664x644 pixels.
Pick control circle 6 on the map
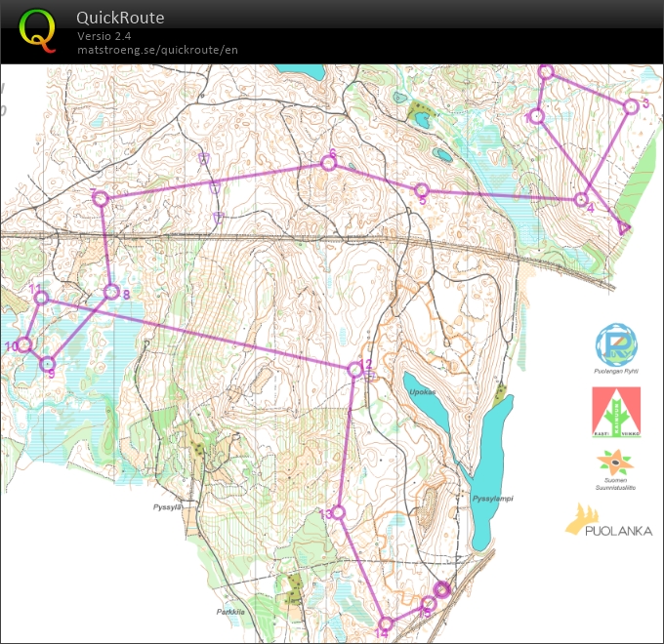tap(329, 163)
